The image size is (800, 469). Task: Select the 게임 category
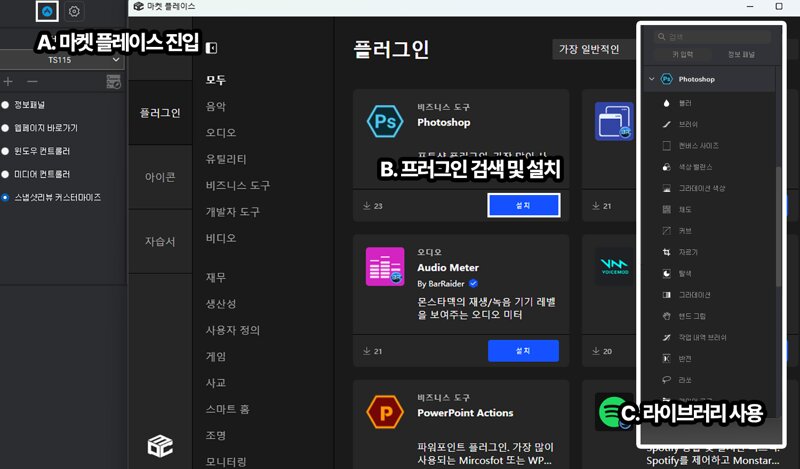(x=216, y=357)
